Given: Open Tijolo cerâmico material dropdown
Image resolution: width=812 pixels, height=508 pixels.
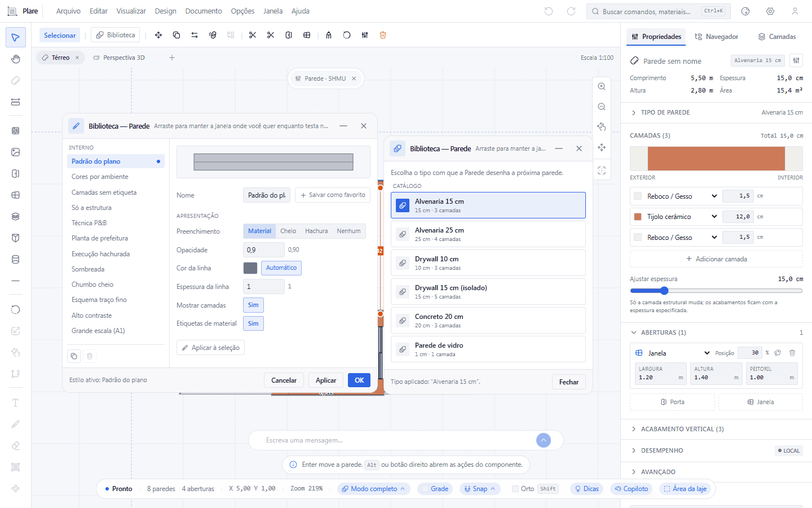Looking at the screenshot, I should tap(682, 217).
